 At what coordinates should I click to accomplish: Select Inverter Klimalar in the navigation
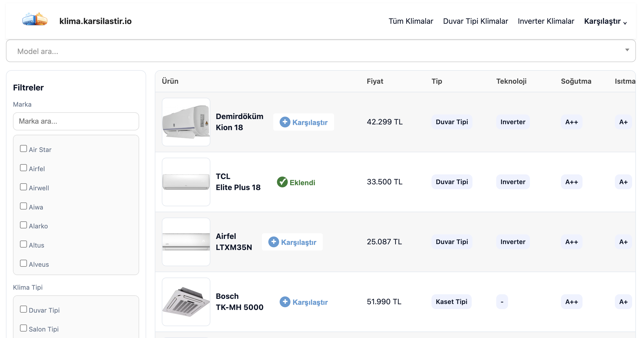546,21
